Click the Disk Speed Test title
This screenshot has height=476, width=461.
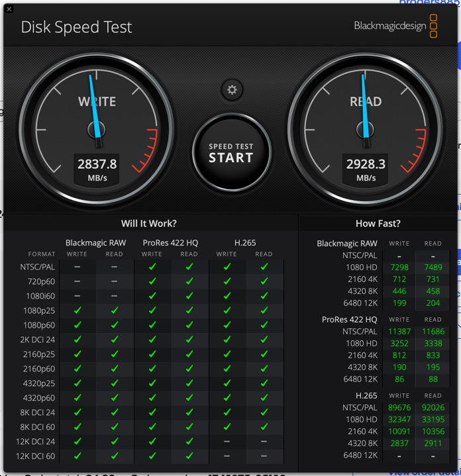click(x=76, y=27)
